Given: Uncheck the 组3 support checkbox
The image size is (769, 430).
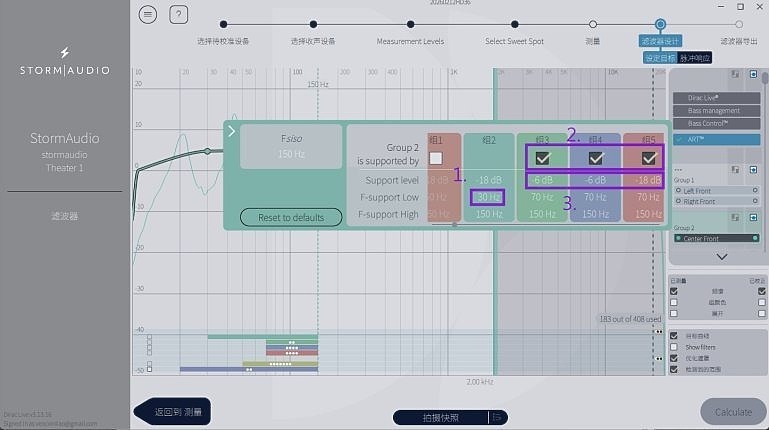Looking at the screenshot, I should point(542,158).
